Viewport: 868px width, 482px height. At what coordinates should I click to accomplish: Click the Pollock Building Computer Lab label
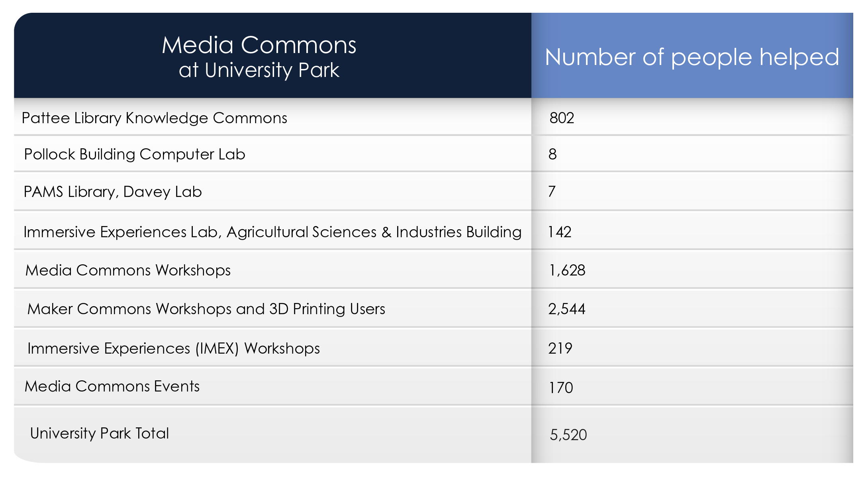(x=135, y=154)
